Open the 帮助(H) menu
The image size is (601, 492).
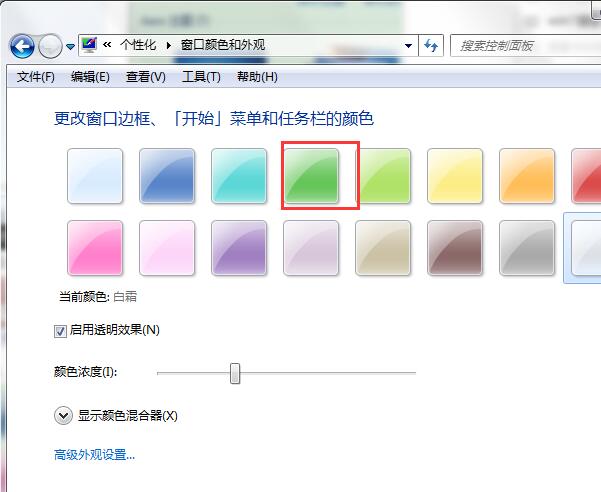(x=257, y=77)
